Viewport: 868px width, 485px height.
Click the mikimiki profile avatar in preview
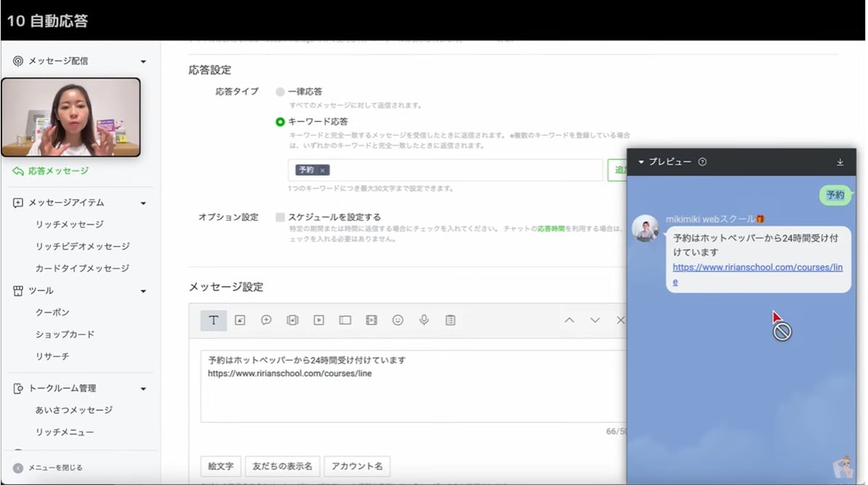[x=645, y=228]
